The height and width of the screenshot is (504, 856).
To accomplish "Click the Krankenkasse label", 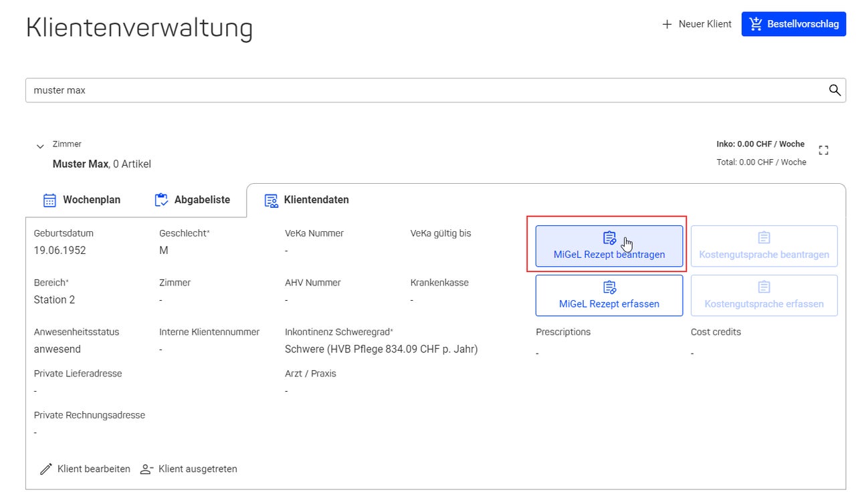I will pos(439,283).
